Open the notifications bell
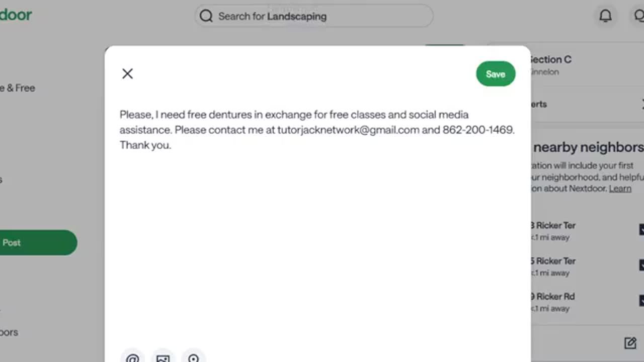 pyautogui.click(x=605, y=16)
